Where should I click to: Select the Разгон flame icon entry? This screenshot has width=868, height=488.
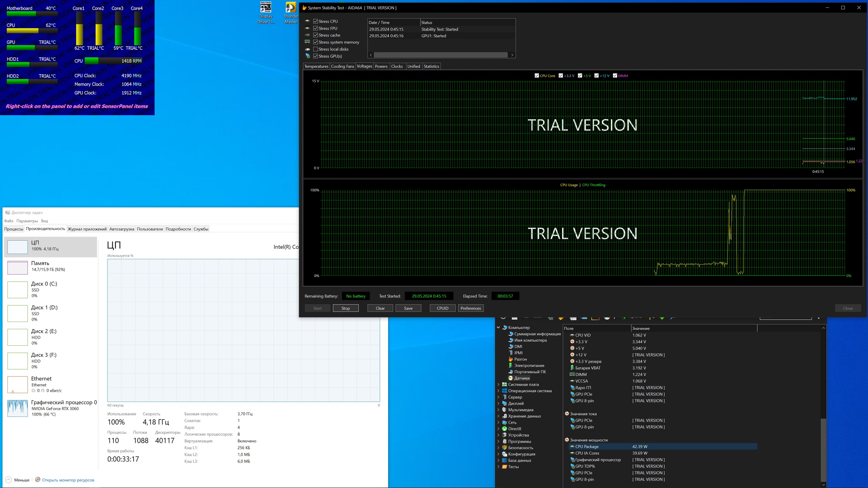point(511,359)
